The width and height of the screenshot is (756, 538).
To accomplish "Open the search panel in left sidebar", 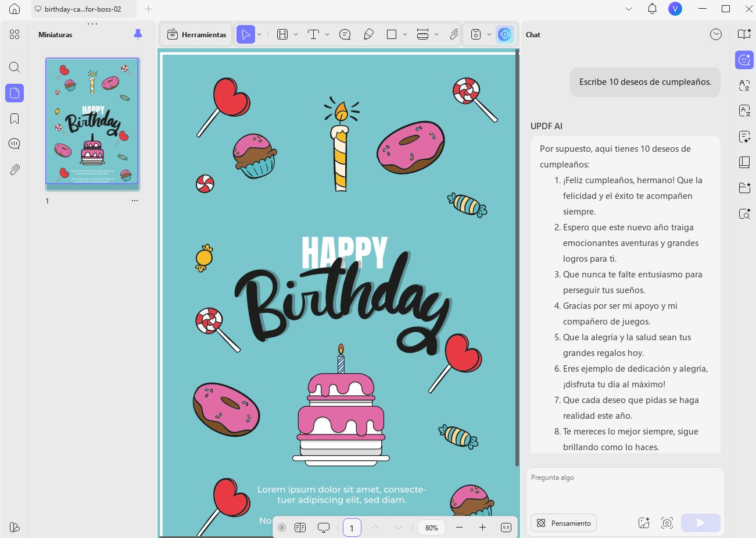I will point(15,67).
